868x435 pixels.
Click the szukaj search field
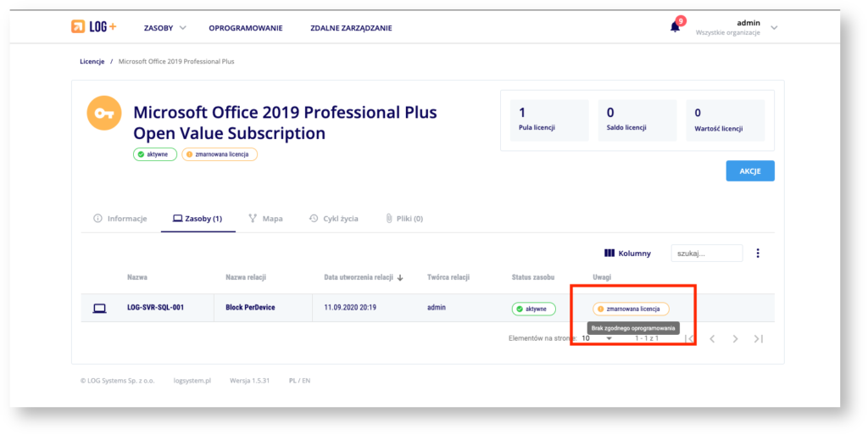point(707,253)
